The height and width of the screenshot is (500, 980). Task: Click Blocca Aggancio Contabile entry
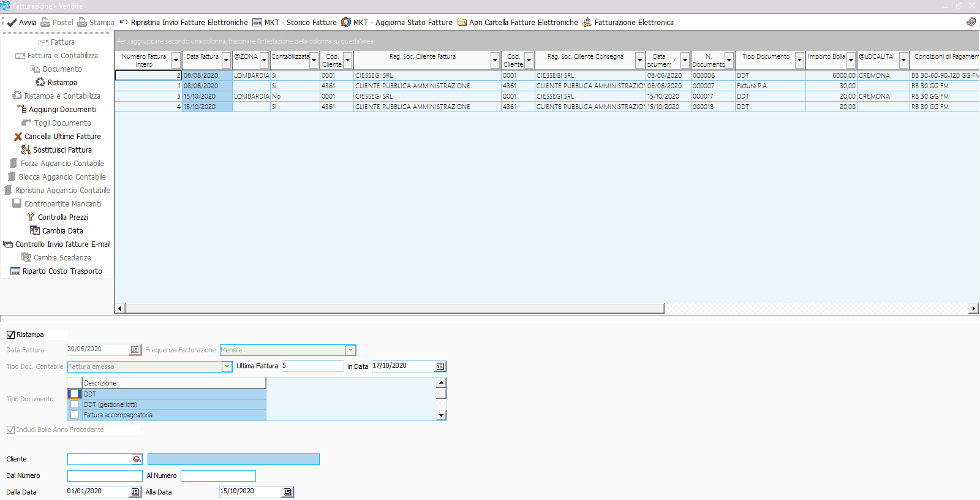coord(56,176)
